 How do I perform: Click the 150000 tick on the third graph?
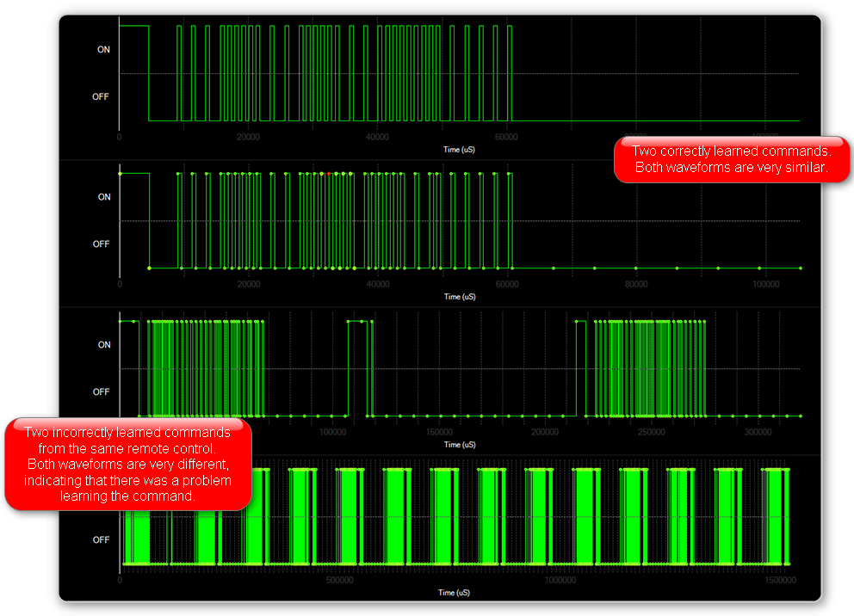tap(439, 433)
